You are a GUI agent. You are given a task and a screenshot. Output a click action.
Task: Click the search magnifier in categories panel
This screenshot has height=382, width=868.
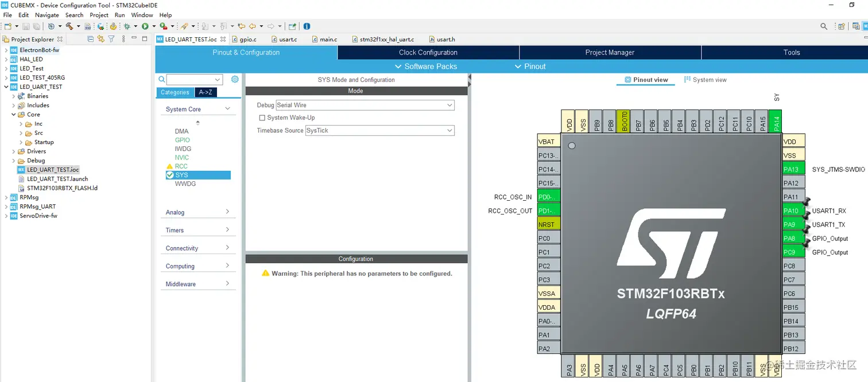tap(162, 80)
